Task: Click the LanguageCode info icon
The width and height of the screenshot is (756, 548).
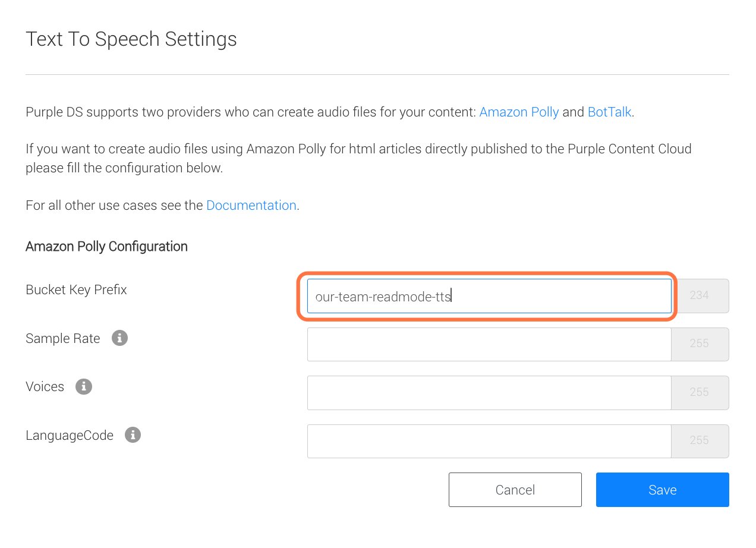Action: coord(133,435)
